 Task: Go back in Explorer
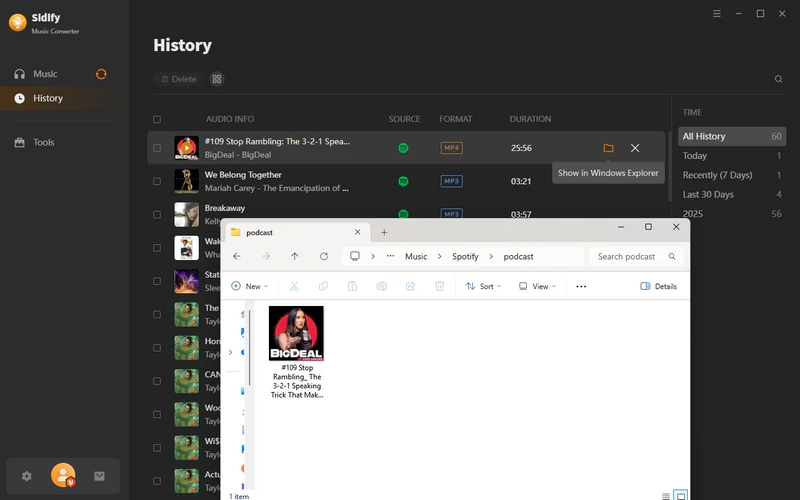coord(237,256)
